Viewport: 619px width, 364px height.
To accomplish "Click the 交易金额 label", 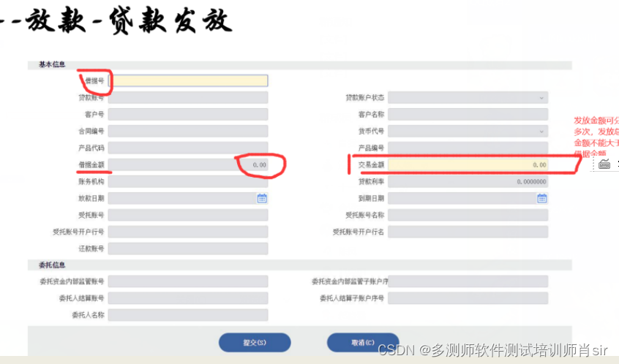I will [x=371, y=165].
